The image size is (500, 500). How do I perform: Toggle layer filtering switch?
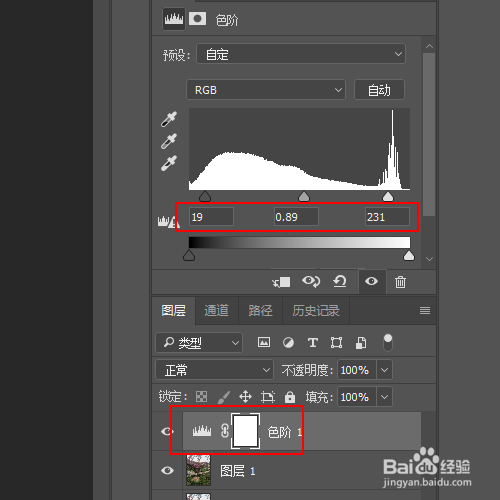[x=388, y=343]
